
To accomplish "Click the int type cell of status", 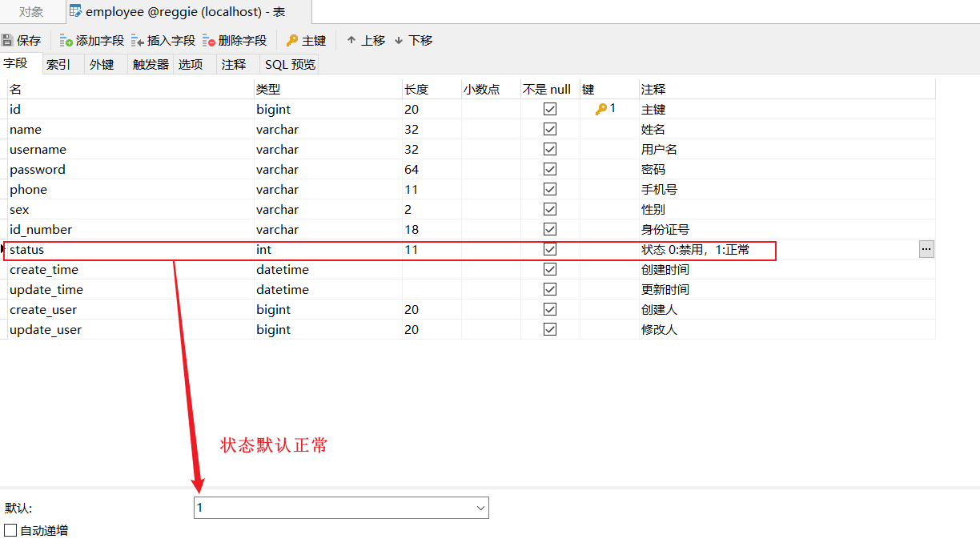I will click(328, 249).
